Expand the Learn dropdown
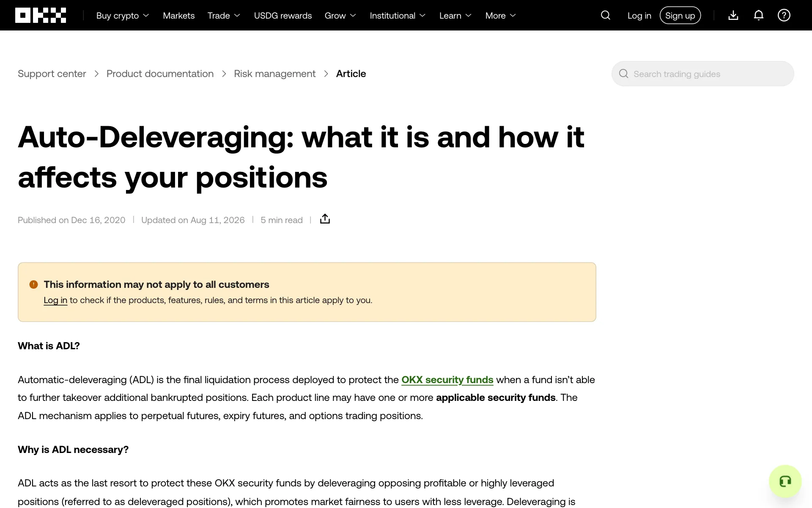The image size is (812, 508). point(455,16)
